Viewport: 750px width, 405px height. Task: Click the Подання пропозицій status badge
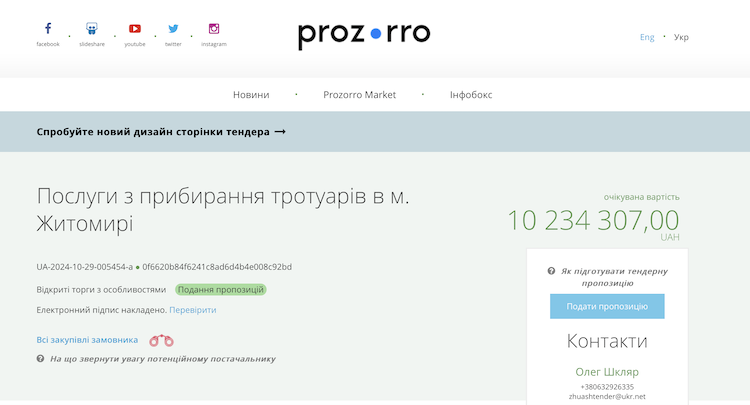[x=221, y=290]
